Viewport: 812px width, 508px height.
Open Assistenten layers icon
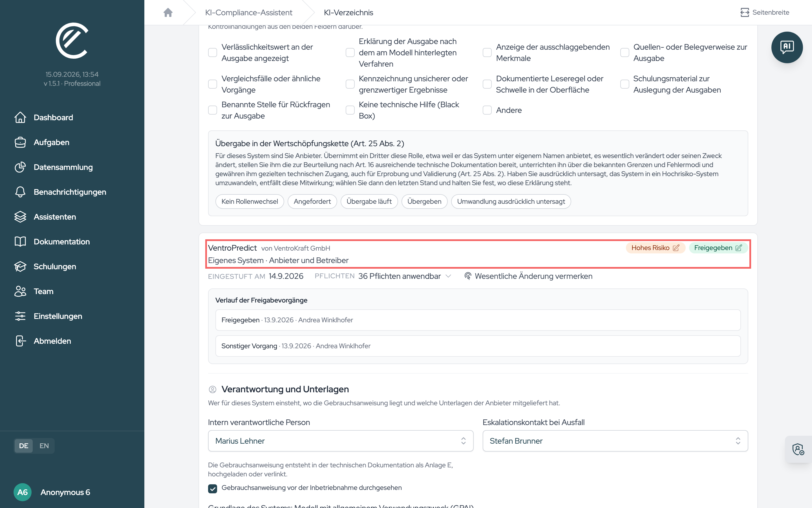click(x=20, y=217)
